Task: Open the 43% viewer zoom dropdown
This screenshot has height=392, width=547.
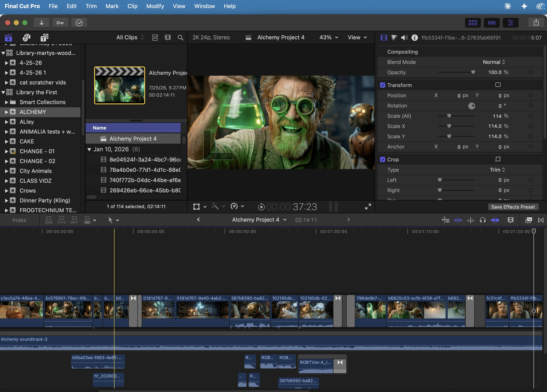Action: [x=329, y=37]
